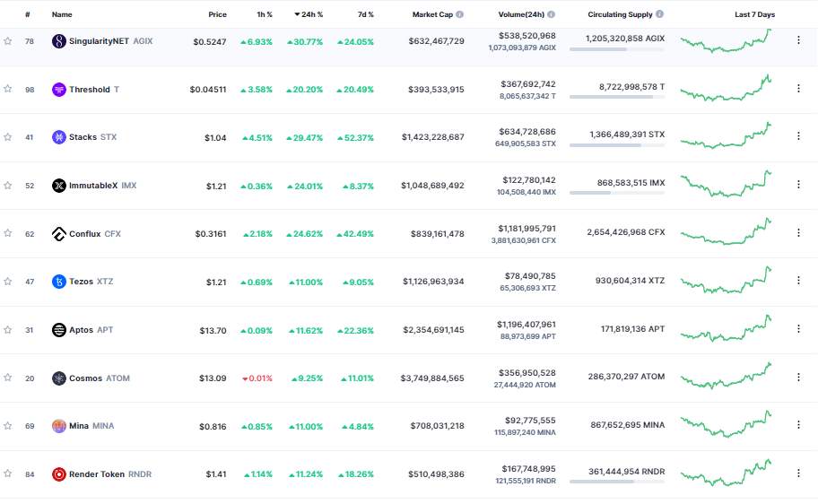Open the ImmutableX logo icon

click(59, 186)
